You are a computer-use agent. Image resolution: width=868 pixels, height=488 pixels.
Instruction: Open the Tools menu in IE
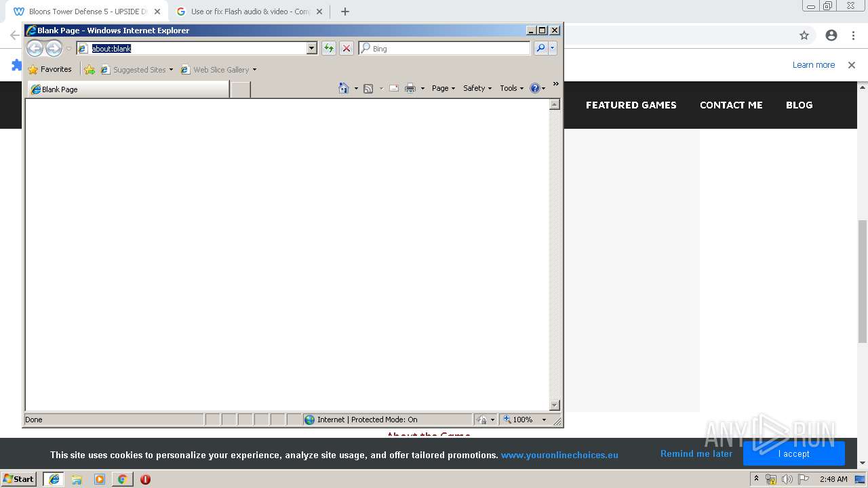point(512,88)
